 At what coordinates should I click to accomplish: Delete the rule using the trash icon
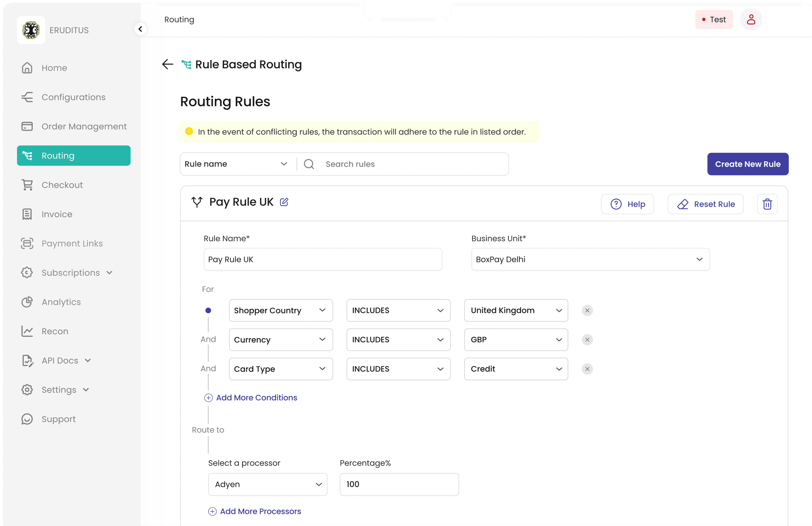coord(767,204)
